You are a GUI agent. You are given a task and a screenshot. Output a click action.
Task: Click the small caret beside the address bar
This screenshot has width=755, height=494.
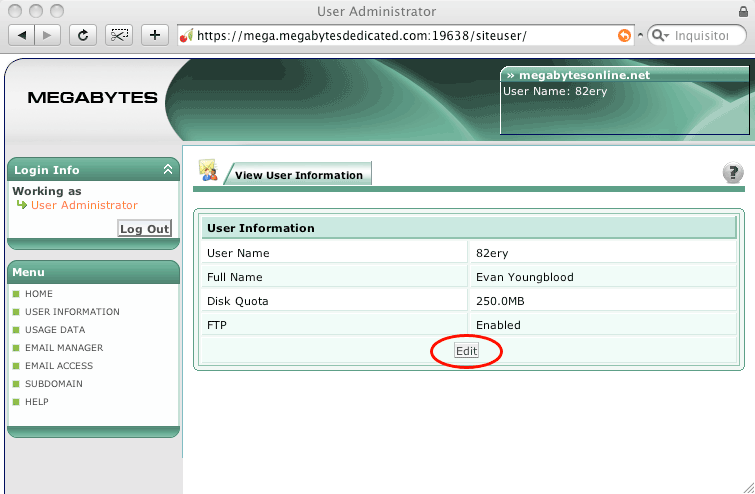tap(640, 35)
